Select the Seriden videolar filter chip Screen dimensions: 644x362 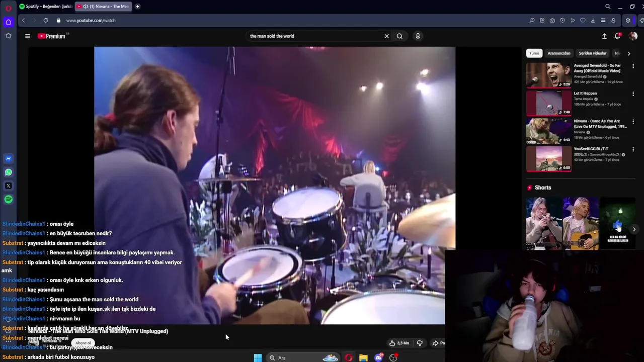point(593,53)
